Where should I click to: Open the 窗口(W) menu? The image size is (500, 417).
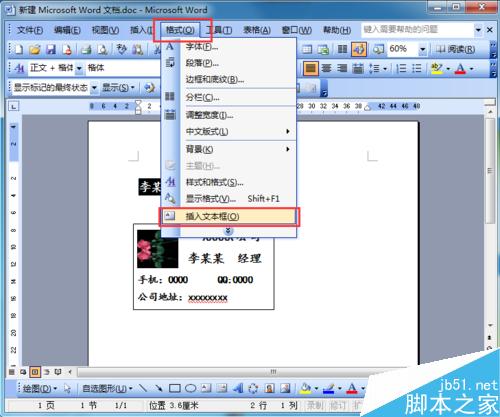(x=297, y=30)
